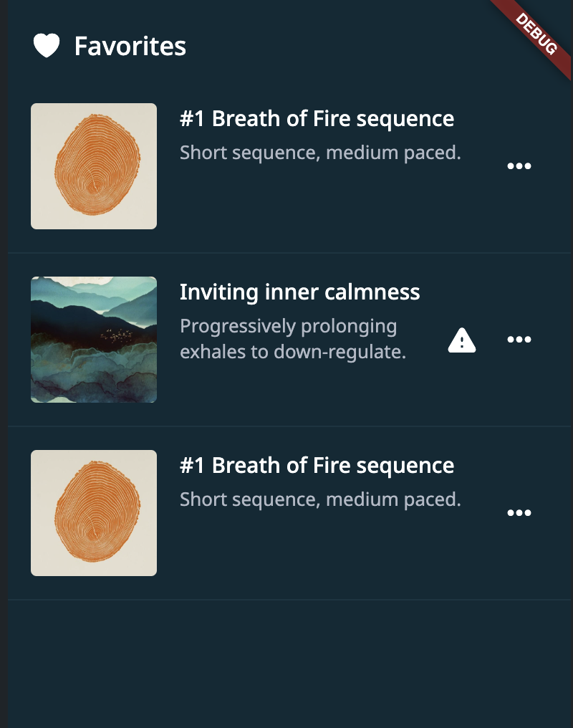Click the warning icon on Inviting inner calmness
This screenshot has width=573, height=728.
tap(462, 340)
